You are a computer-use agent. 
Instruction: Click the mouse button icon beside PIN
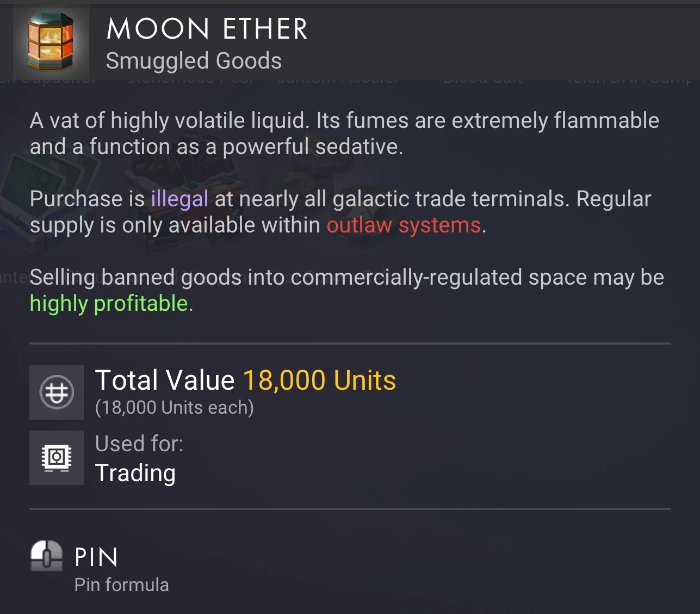(46, 556)
